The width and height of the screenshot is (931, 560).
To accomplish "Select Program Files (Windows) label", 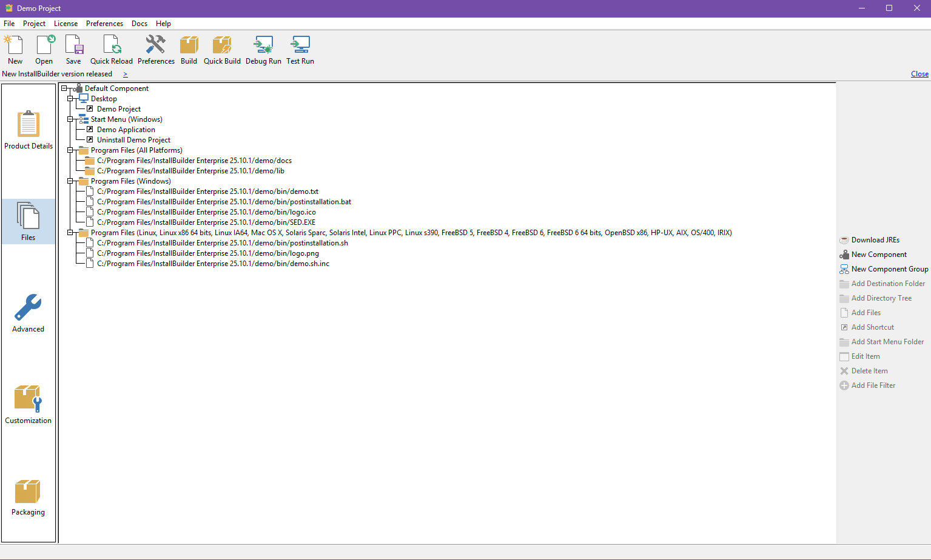I will 131,181.
